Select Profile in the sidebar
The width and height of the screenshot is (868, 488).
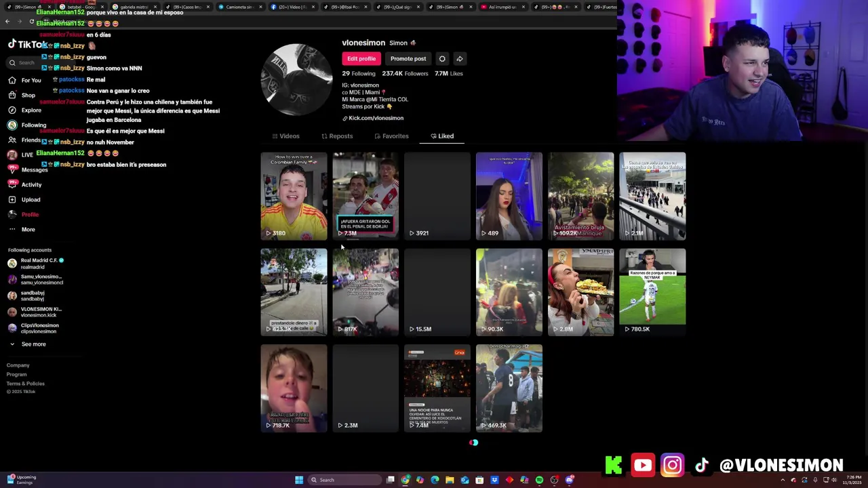click(x=23, y=214)
